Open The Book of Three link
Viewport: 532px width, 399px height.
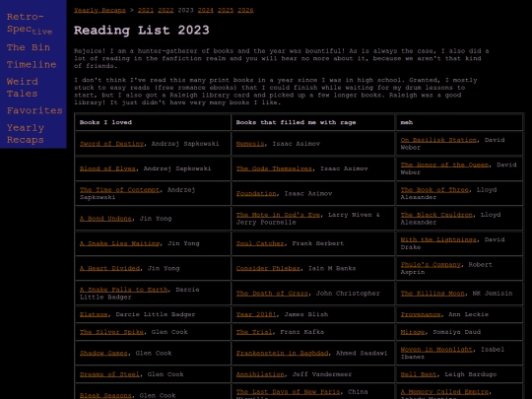point(434,190)
